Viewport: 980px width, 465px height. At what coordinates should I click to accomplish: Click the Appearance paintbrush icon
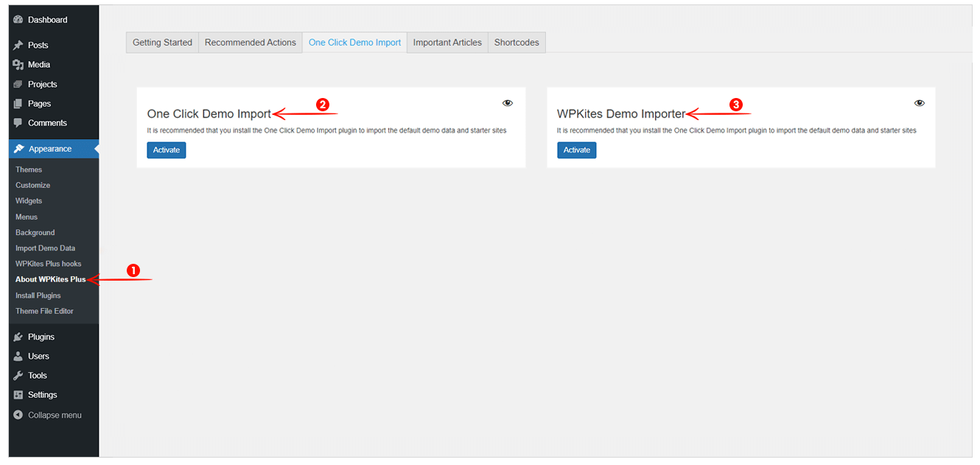(19, 149)
